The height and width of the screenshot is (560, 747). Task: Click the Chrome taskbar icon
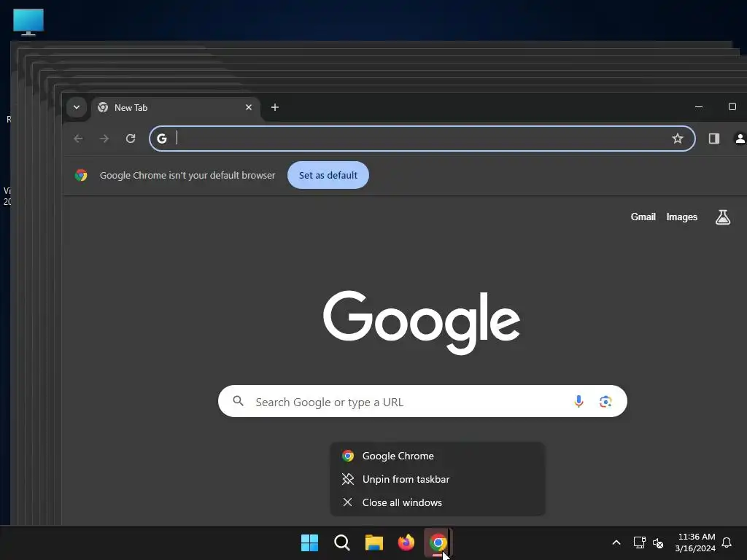438,542
